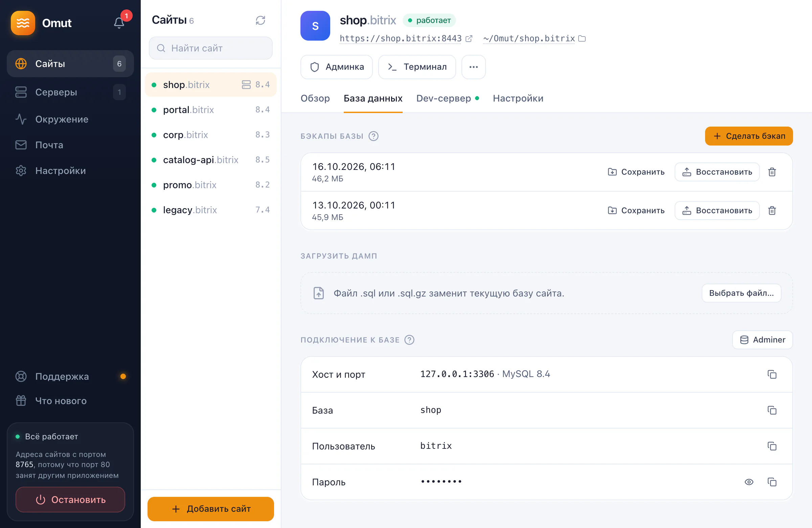Open external link icon next to shop.bitrix URL
The width and height of the screenshot is (812, 528).
(x=469, y=39)
